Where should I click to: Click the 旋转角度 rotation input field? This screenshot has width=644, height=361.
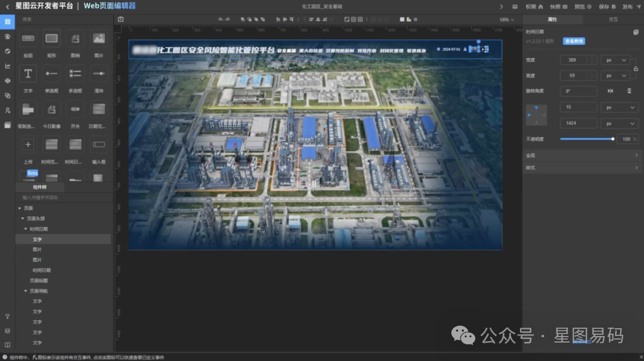578,91
